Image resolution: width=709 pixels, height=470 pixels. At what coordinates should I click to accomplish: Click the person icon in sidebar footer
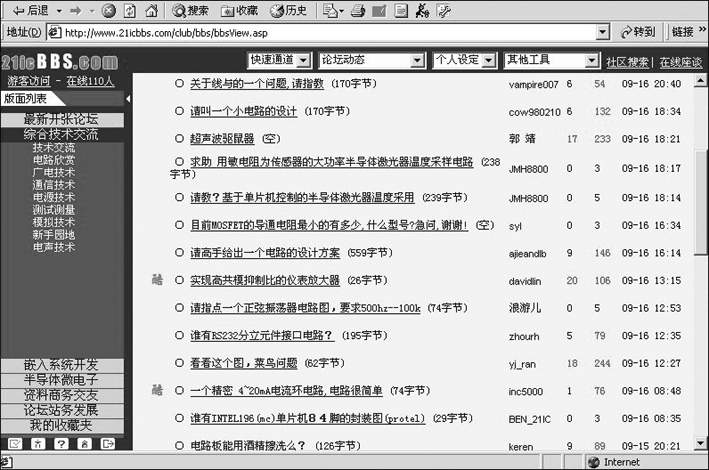point(38,444)
